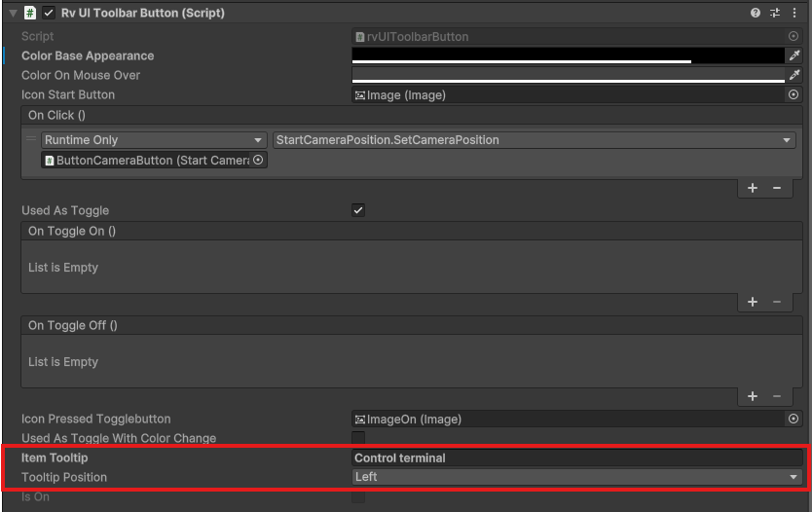Image resolution: width=812 pixels, height=512 pixels.
Task: Pick Color Base Appearance with the eyedropper
Action: tap(794, 55)
